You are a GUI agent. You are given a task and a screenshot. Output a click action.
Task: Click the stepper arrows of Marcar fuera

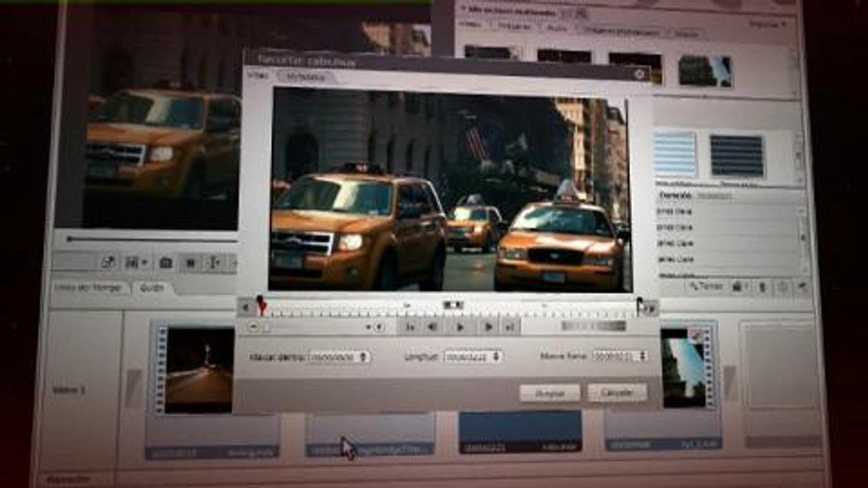click(x=643, y=356)
